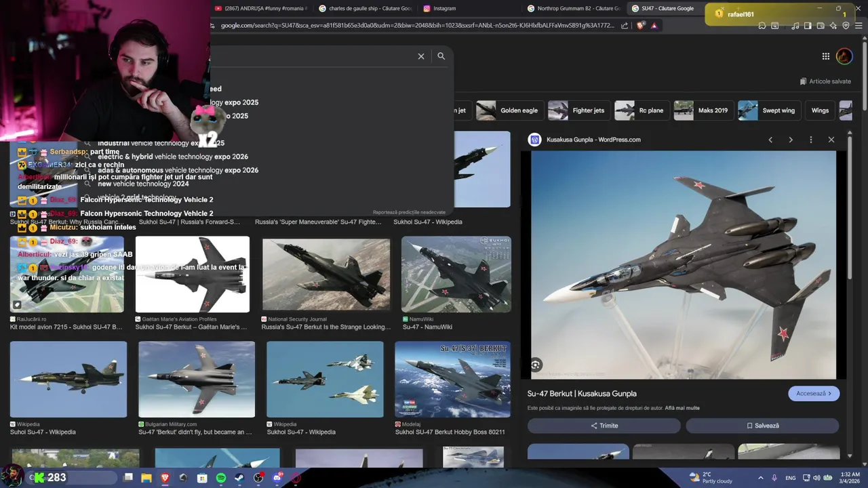Open Steam from the taskbar

[239, 478]
